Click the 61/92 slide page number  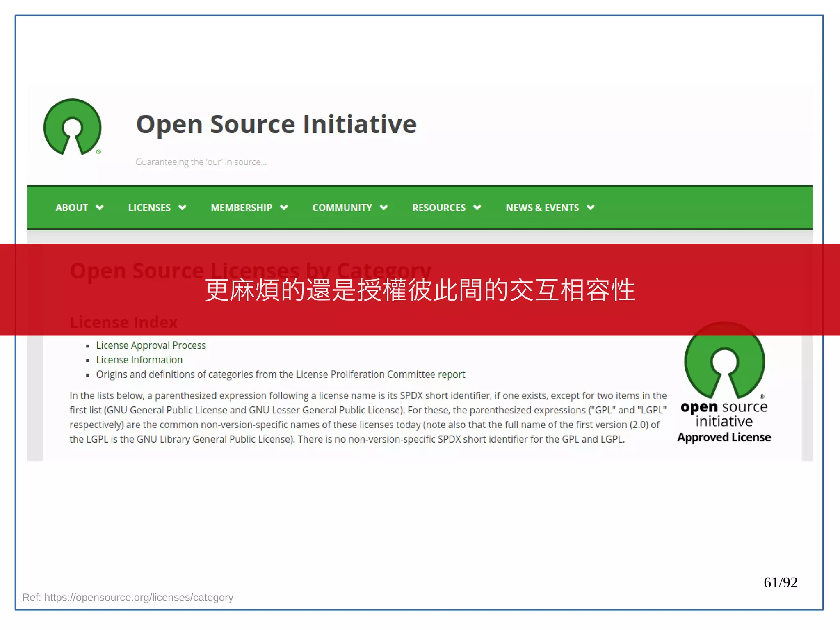click(781, 582)
